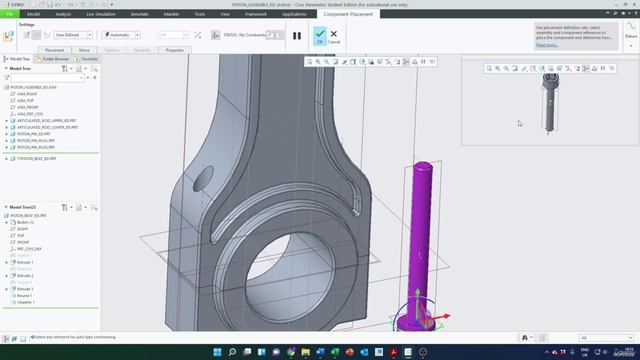This screenshot has width=640, height=360.
Task: Select Round 1 feature
Action: [24, 296]
